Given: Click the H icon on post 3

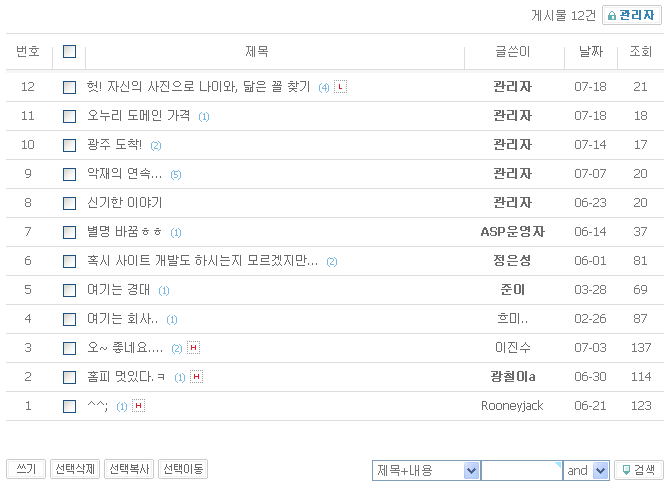Looking at the screenshot, I should (194, 347).
